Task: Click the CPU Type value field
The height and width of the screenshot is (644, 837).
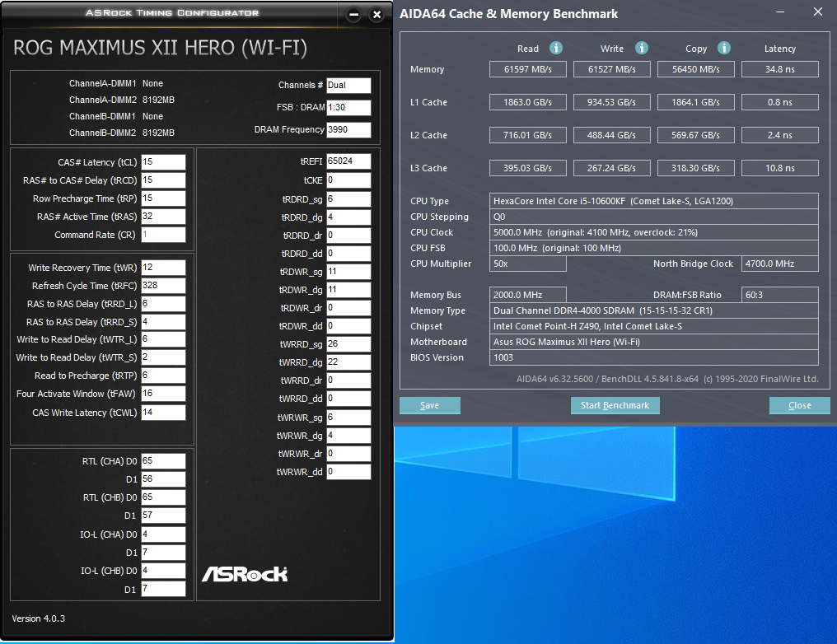Action: click(x=654, y=201)
